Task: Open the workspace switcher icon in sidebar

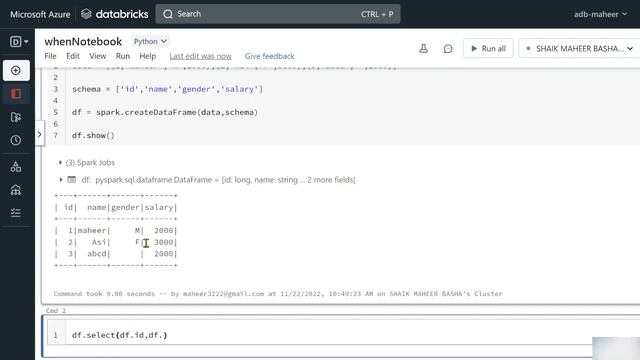Action: pos(18,42)
